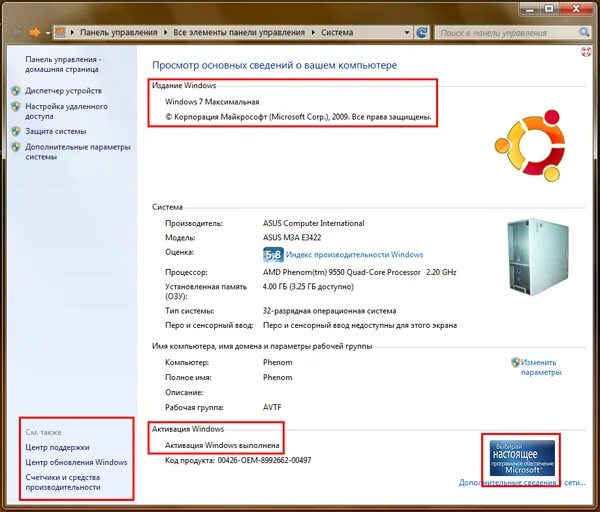The width and height of the screenshot is (600, 512).
Task: Click the Phenom value next to Полное имя
Action: (277, 377)
